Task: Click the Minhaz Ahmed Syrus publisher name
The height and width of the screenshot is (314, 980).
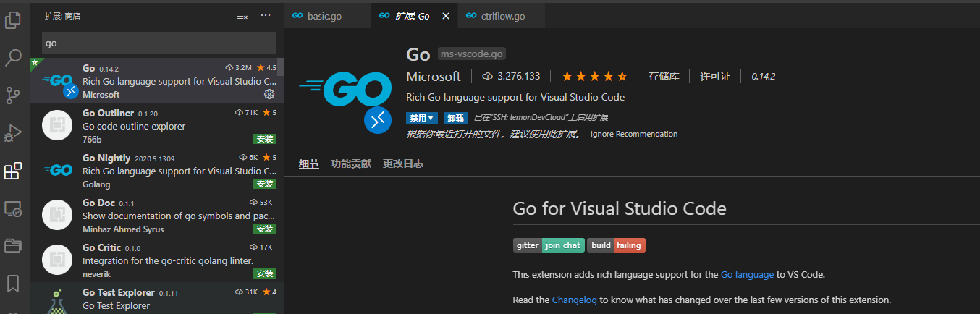Action: pyautogui.click(x=123, y=229)
